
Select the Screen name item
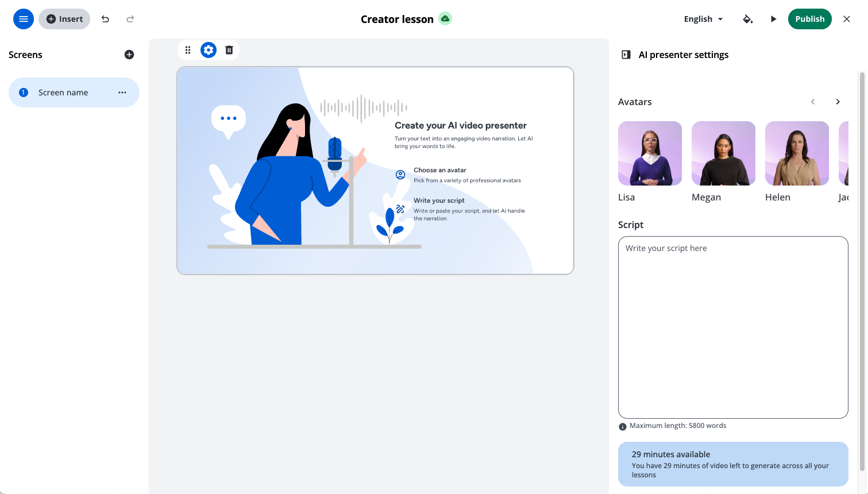point(63,92)
